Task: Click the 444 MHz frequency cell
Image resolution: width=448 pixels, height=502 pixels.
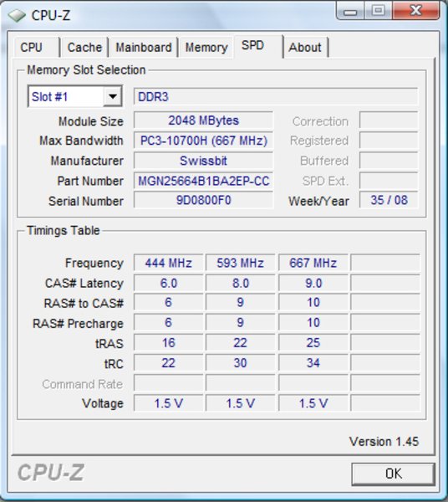Action: point(168,263)
